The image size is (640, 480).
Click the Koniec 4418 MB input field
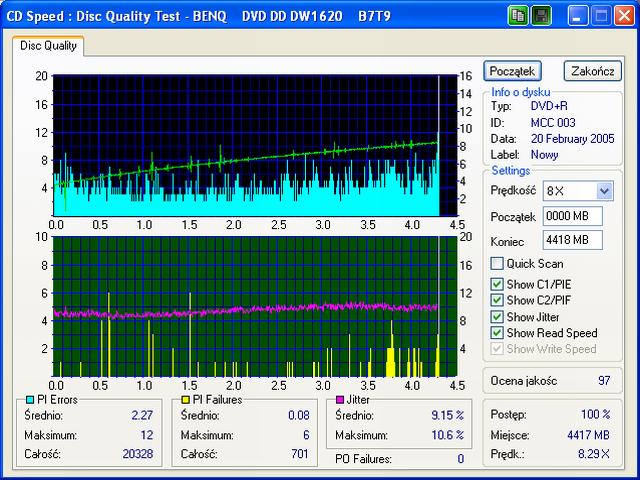573,240
